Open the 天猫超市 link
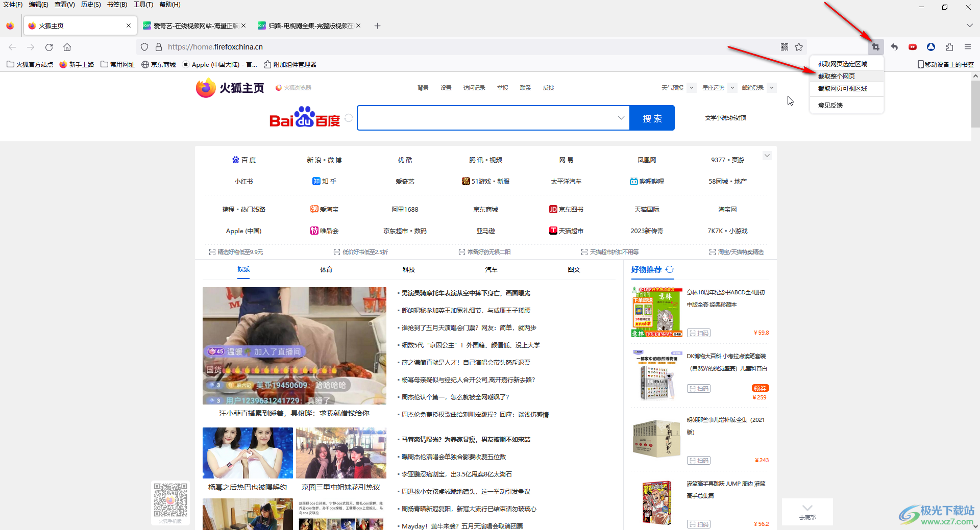 pos(566,231)
